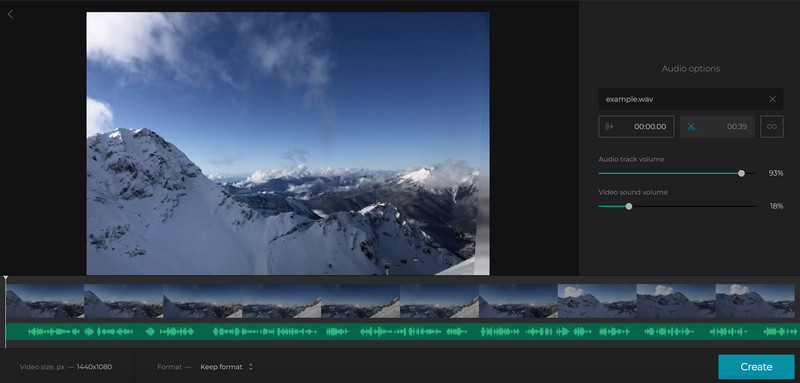The width and height of the screenshot is (800, 383).
Task: Select the last video timeline thumbnail
Action: [x=755, y=301]
